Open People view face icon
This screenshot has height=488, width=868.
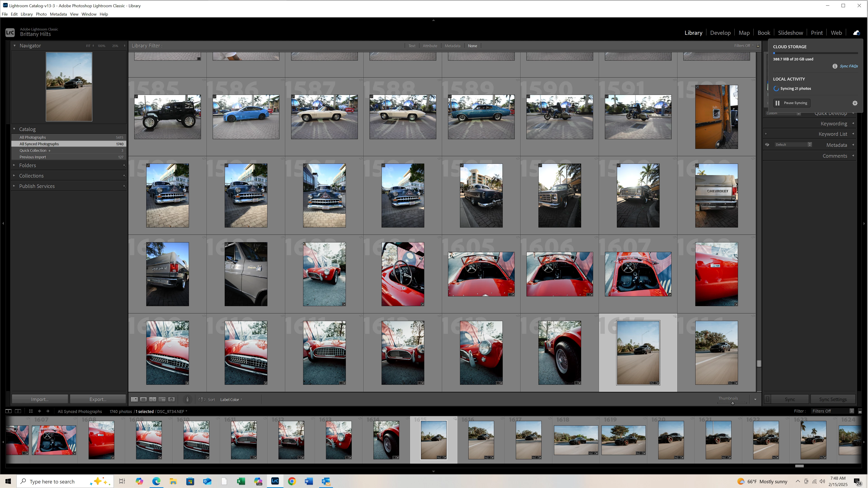tap(172, 399)
